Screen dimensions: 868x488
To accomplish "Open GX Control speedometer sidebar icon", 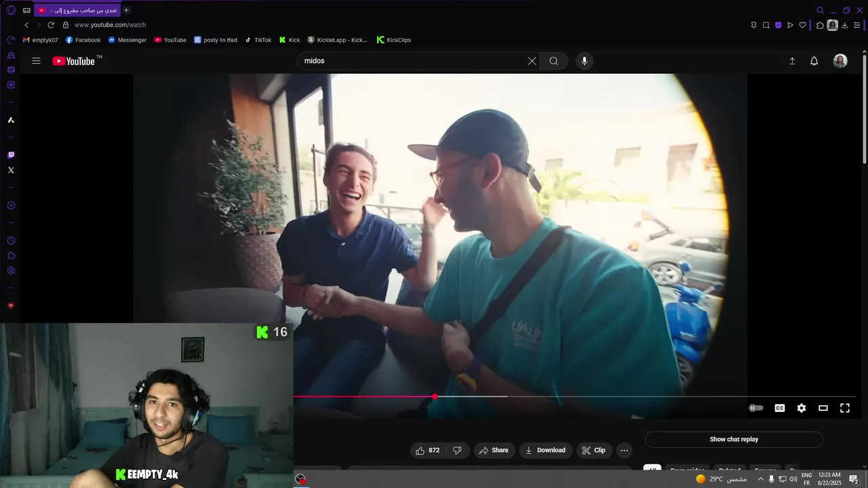I will pyautogui.click(x=11, y=40).
